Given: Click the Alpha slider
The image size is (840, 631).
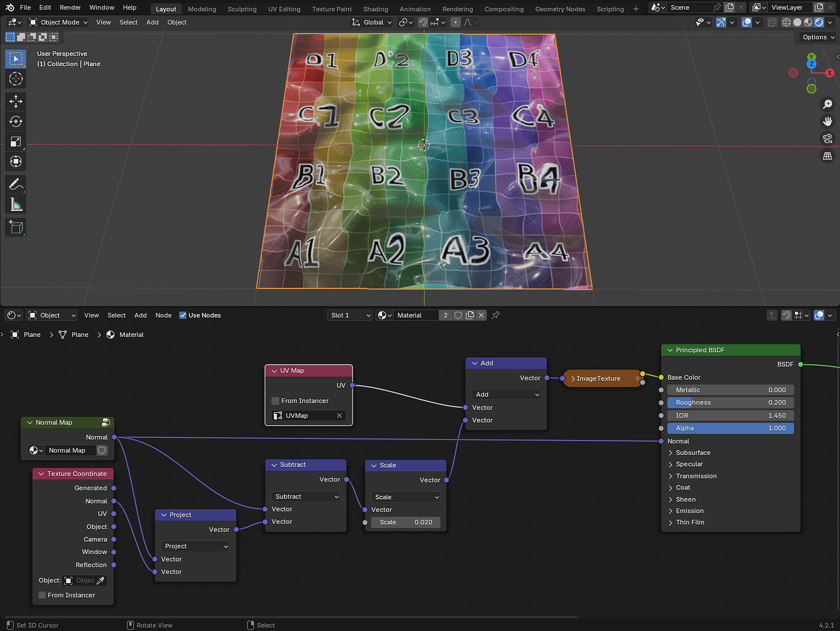Looking at the screenshot, I should pyautogui.click(x=730, y=428).
